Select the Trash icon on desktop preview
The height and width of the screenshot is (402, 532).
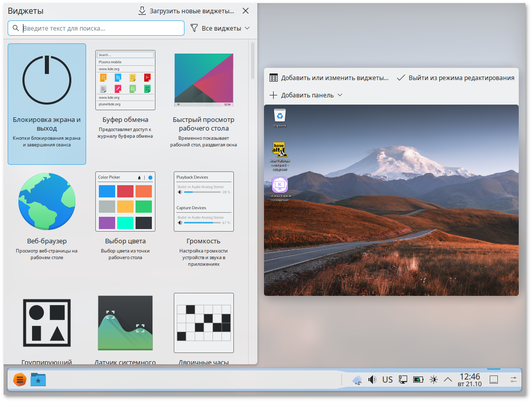click(x=279, y=117)
